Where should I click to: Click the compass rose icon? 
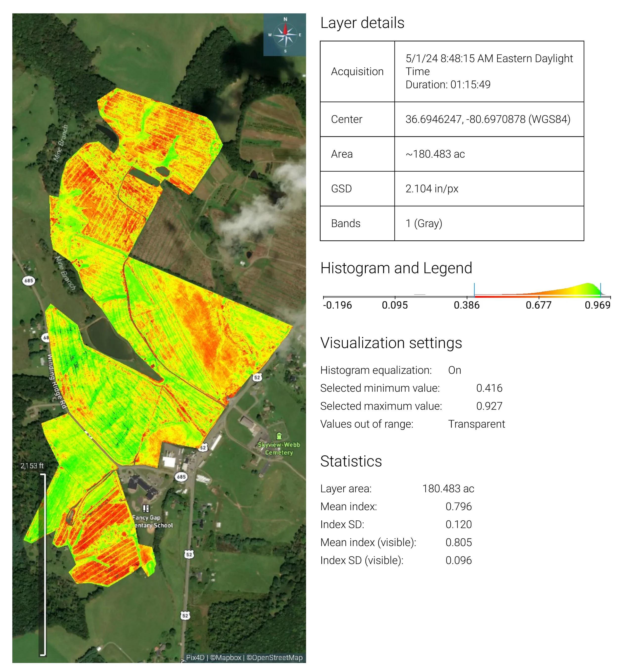285,35
